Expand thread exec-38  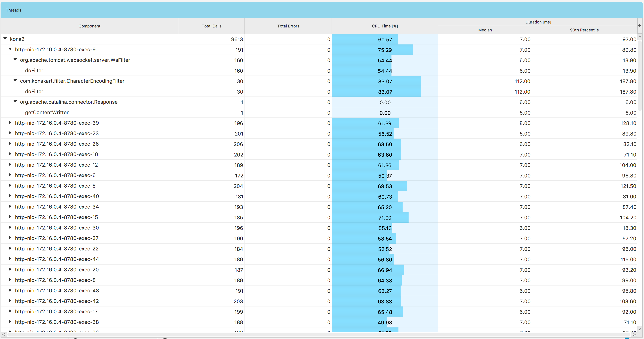click(10, 322)
